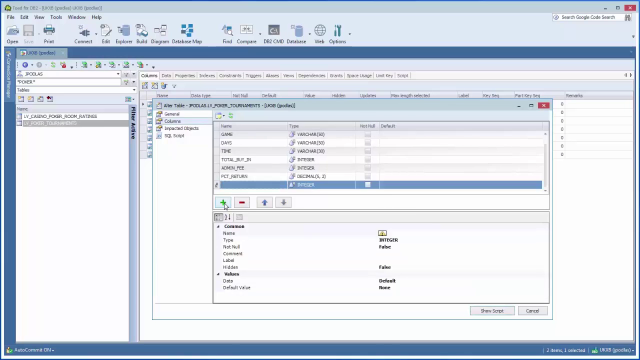This screenshot has width=640, height=360.
Task: Switch to the Data tab
Action: point(166,76)
